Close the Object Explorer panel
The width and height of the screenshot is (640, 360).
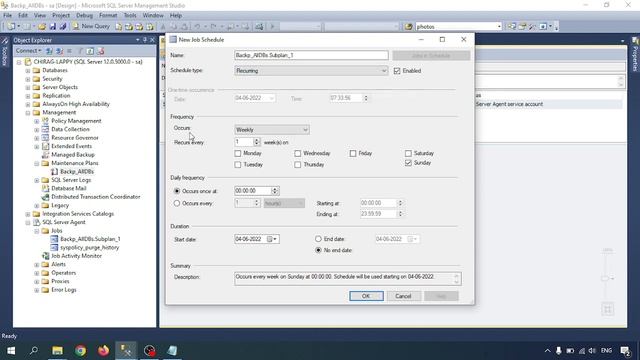coord(152,40)
